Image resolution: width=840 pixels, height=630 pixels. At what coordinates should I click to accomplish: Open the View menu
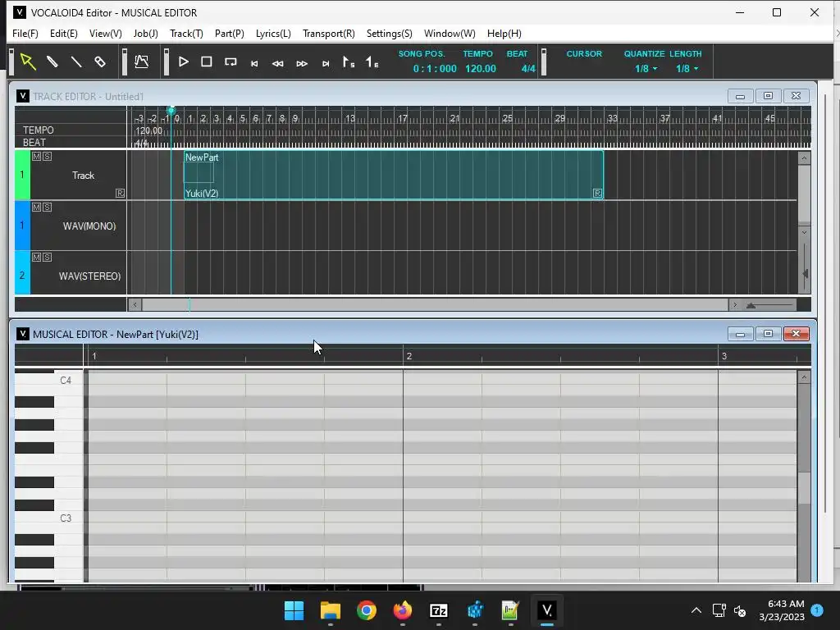pyautogui.click(x=106, y=33)
